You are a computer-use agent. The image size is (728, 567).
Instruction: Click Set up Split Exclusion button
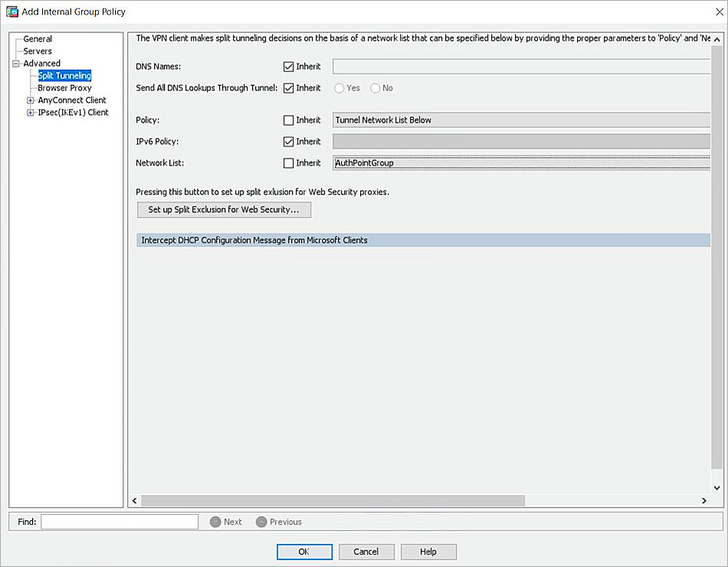point(224,210)
